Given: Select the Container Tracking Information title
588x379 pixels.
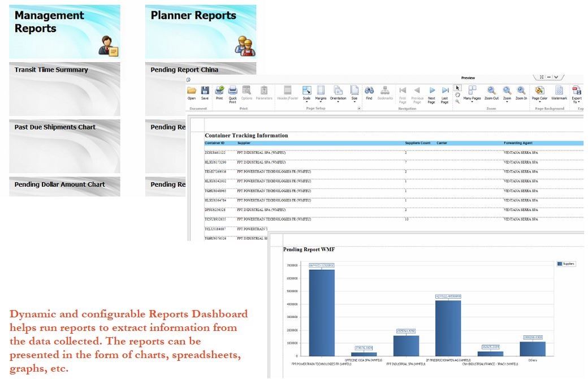Looking at the screenshot, I should coord(247,135).
